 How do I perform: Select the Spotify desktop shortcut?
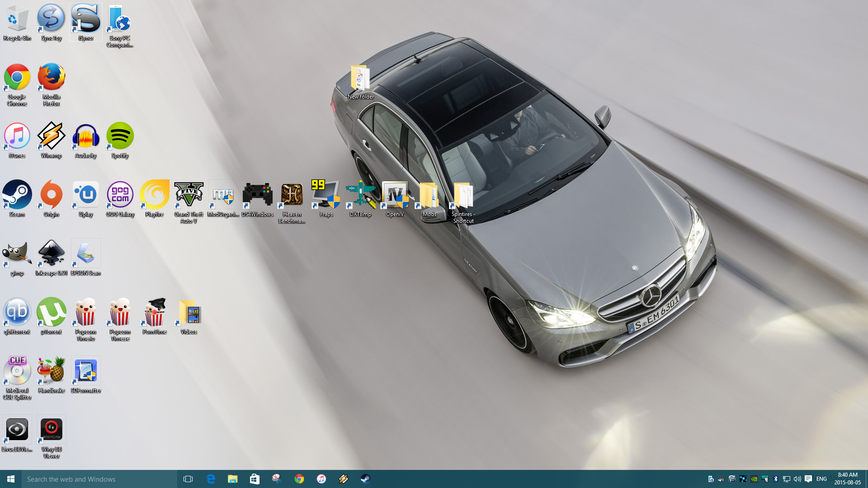[120, 140]
